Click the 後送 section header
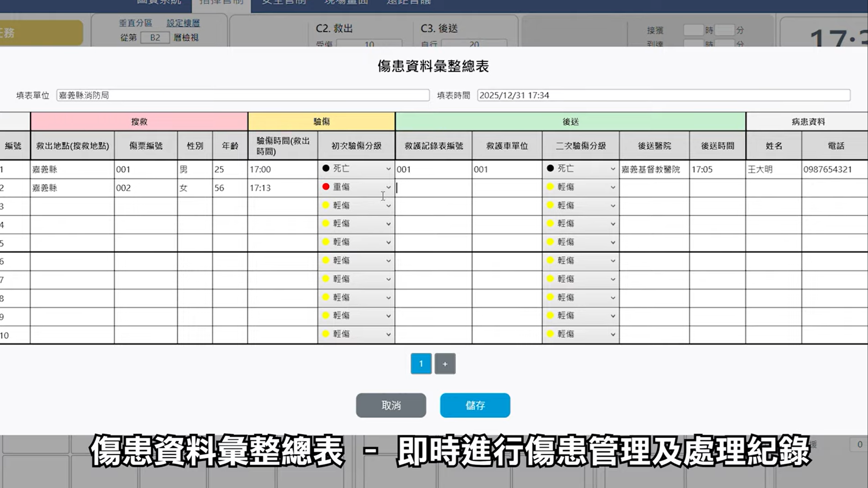Image resolution: width=868 pixels, height=488 pixels. 570,121
